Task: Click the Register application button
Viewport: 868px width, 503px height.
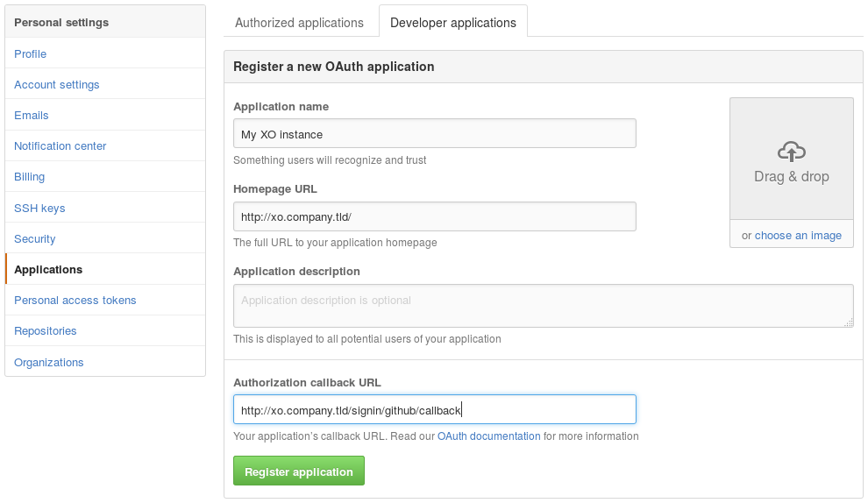Action: (x=299, y=471)
